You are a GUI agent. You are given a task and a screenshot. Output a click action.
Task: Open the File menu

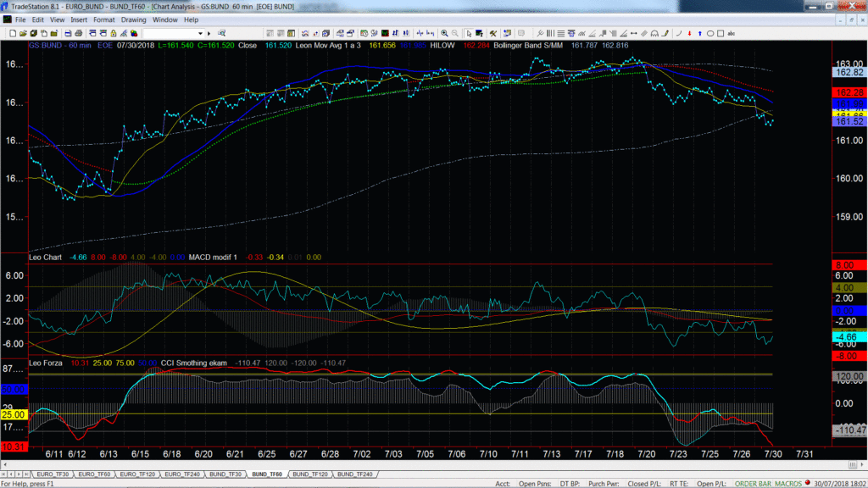tap(20, 20)
